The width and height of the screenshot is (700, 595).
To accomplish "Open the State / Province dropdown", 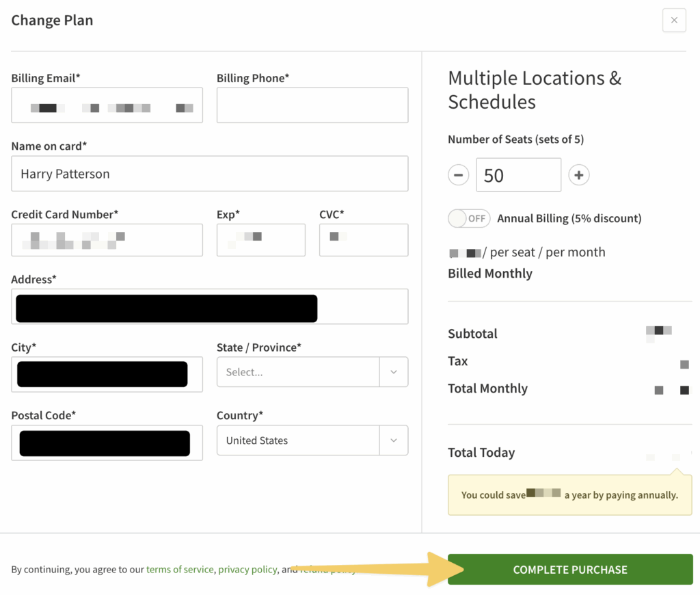I will (312, 372).
